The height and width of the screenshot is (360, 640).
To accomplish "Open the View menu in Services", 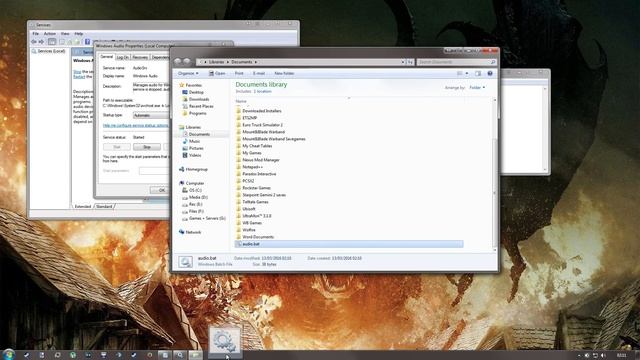I will point(65,33).
